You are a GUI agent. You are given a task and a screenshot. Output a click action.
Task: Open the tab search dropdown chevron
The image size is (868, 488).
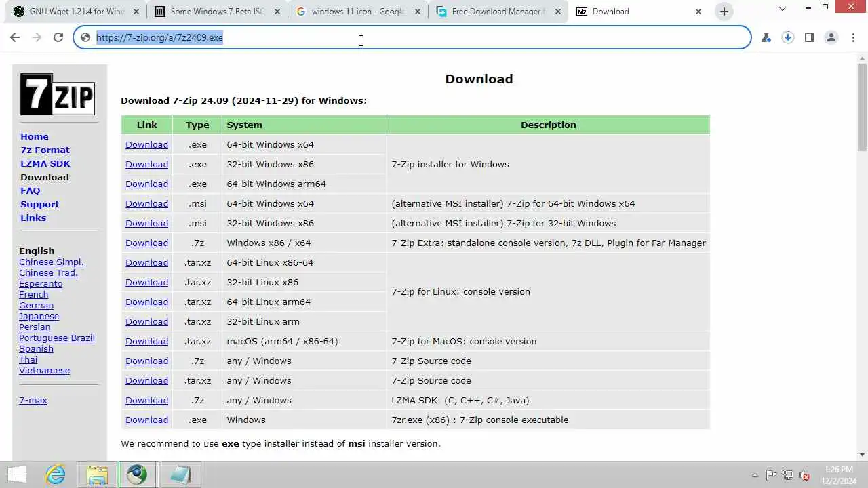[x=783, y=9]
